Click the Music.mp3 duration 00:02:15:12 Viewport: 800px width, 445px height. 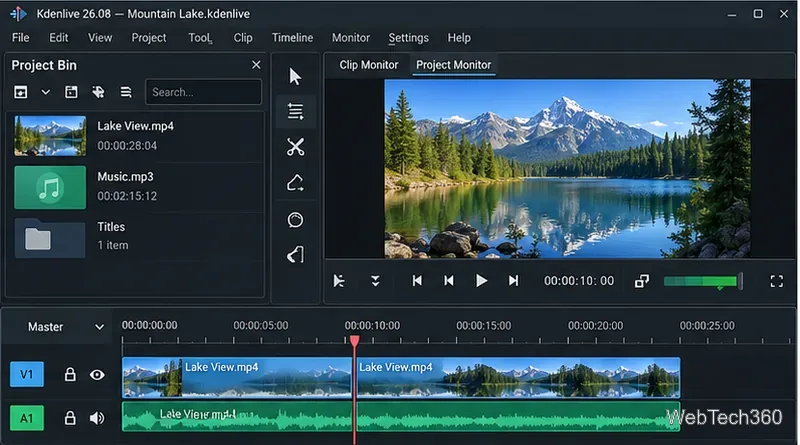click(127, 196)
